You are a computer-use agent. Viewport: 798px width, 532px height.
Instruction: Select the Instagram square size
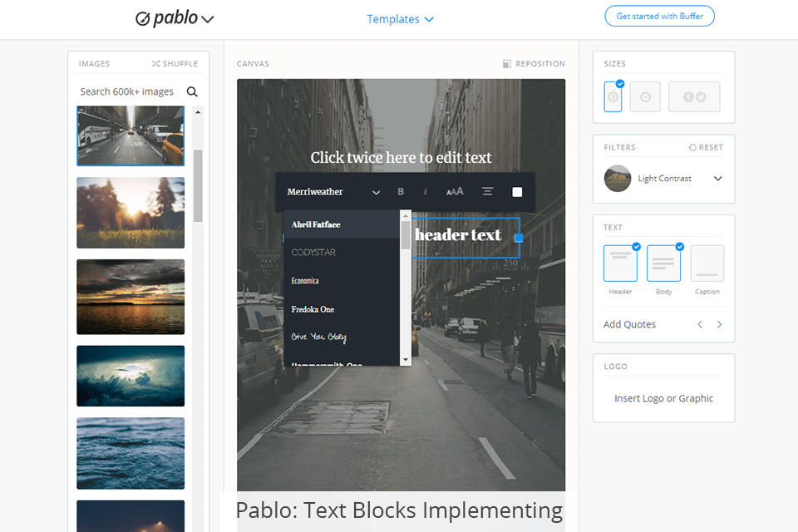[x=645, y=96]
